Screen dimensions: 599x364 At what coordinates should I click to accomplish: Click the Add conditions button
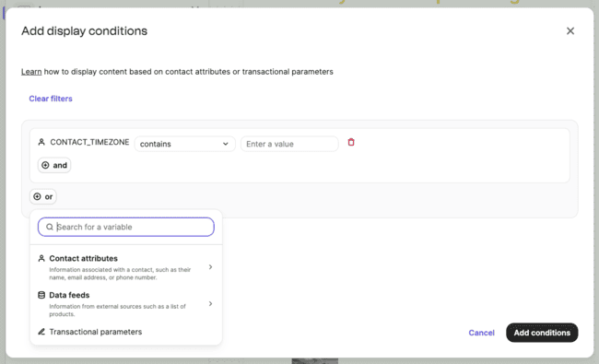tap(542, 333)
